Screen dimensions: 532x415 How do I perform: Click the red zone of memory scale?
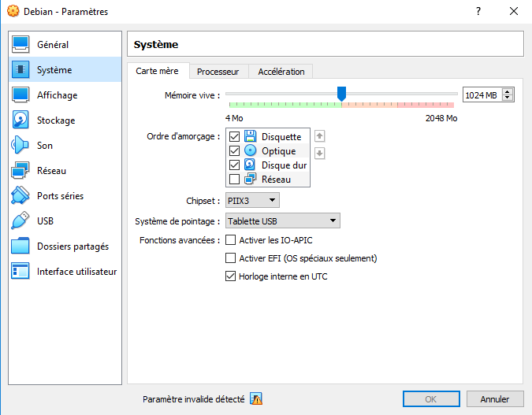point(426,105)
